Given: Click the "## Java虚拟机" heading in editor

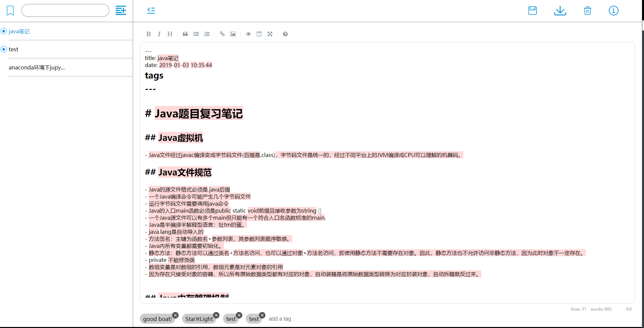Looking at the screenshot, I should 174,138.
